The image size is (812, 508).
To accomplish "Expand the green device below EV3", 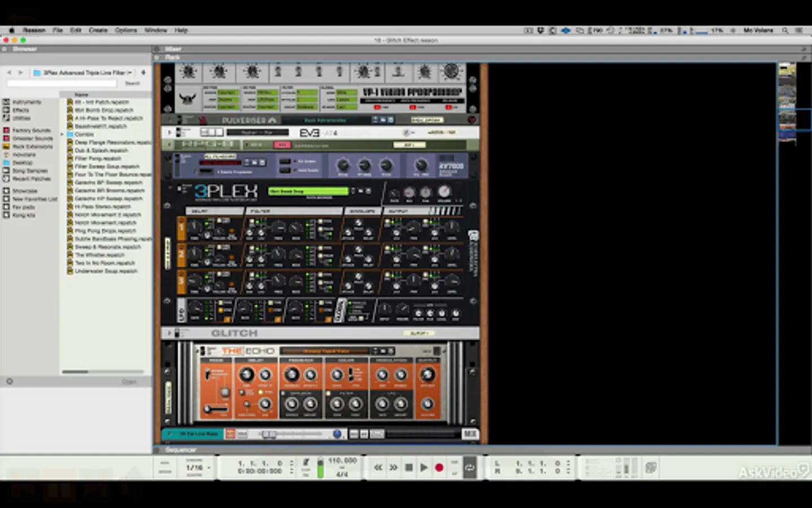I will pos(169,145).
